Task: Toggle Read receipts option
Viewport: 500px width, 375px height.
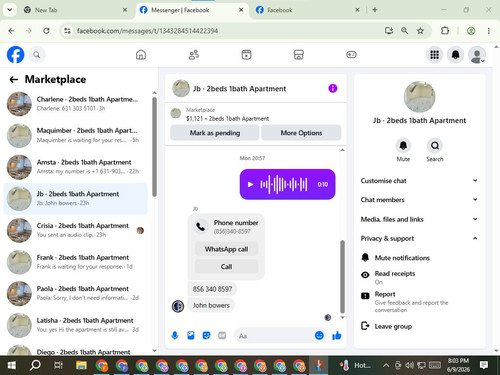Action: 419,277
